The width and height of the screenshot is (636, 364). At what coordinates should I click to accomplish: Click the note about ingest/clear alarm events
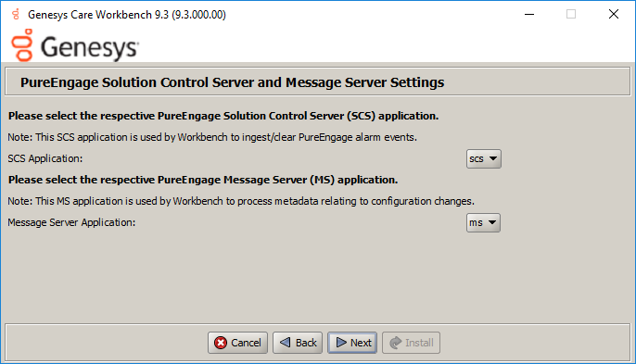click(212, 137)
